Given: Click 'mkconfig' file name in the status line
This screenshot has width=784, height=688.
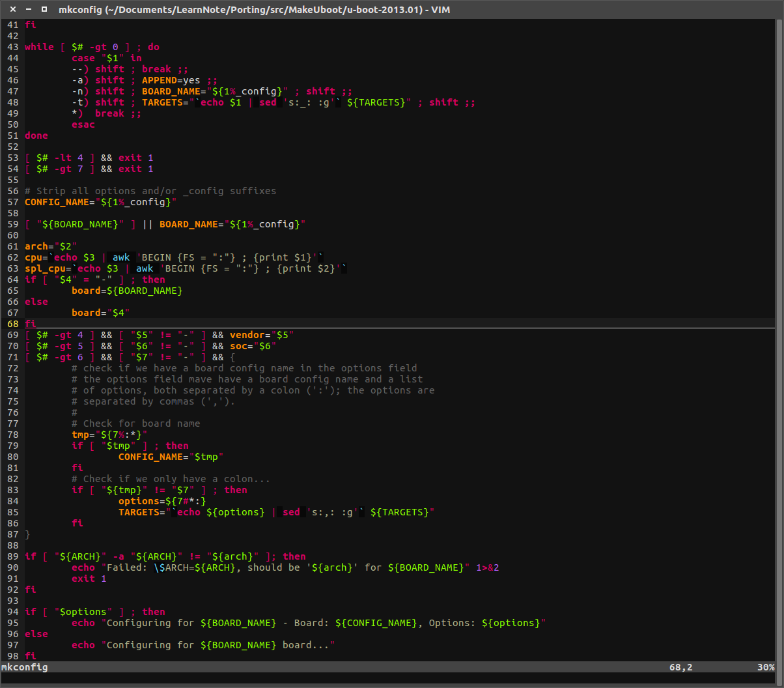Looking at the screenshot, I should (25, 667).
